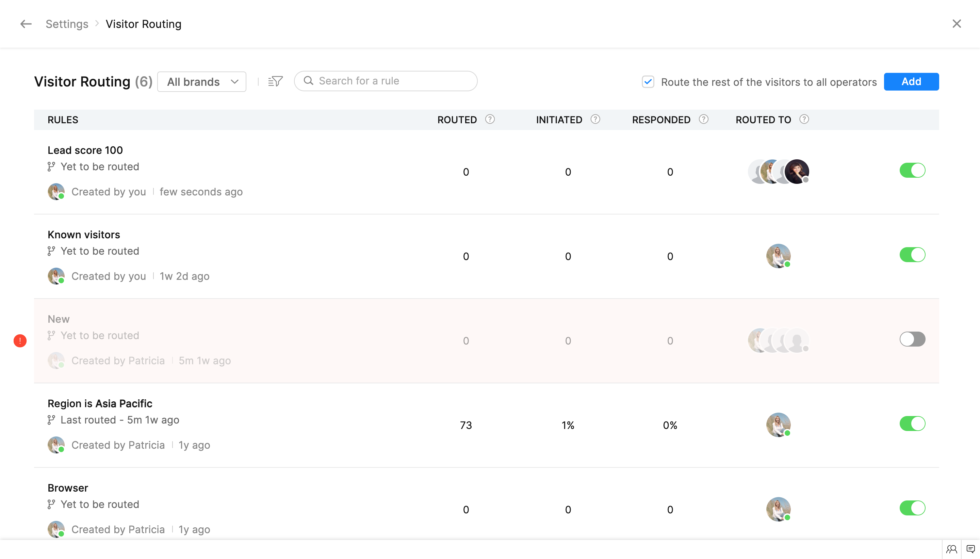Expand the All brands dropdown
980x559 pixels.
point(201,82)
